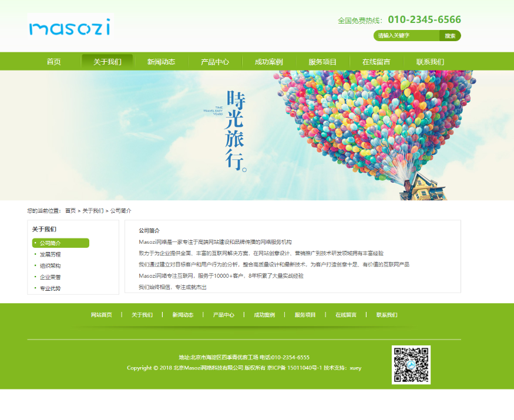Select 公司简介 in the sidebar menu
Image resolution: width=514 pixels, height=420 pixels.
(x=61, y=243)
